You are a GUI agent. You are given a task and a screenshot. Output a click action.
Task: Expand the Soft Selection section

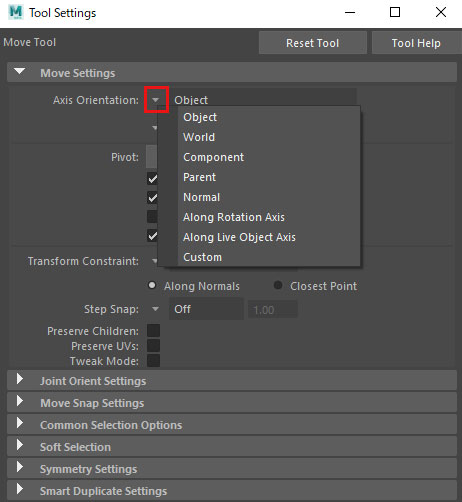point(20,445)
